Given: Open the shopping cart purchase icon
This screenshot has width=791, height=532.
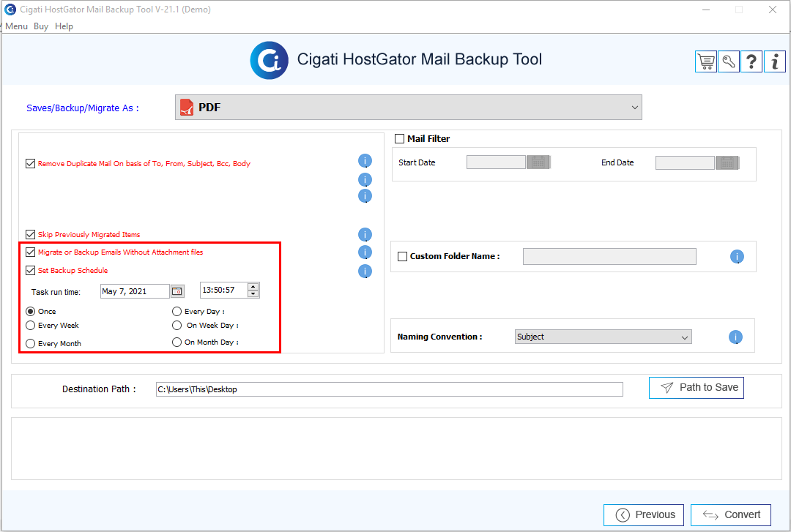Looking at the screenshot, I should point(706,61).
